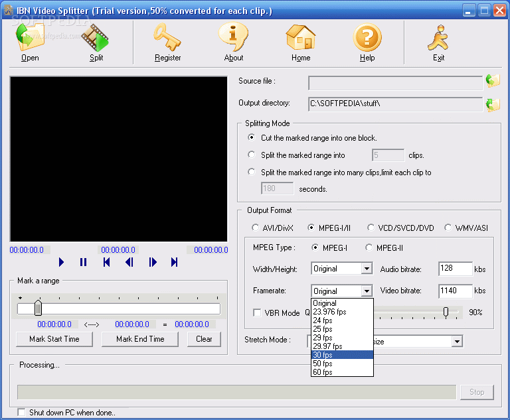
Task: Click Mark Start Time button
Action: click(54, 339)
